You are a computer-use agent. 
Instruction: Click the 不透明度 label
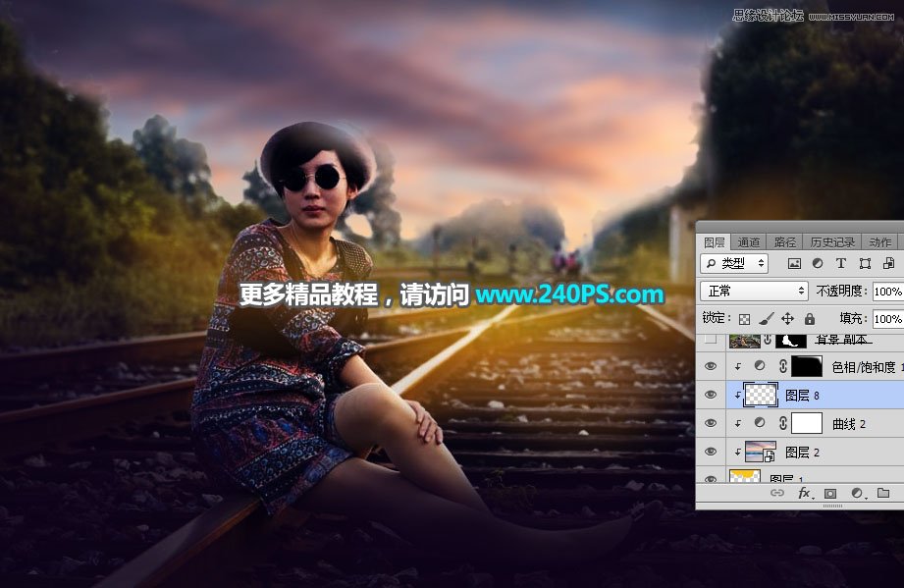coord(842,292)
